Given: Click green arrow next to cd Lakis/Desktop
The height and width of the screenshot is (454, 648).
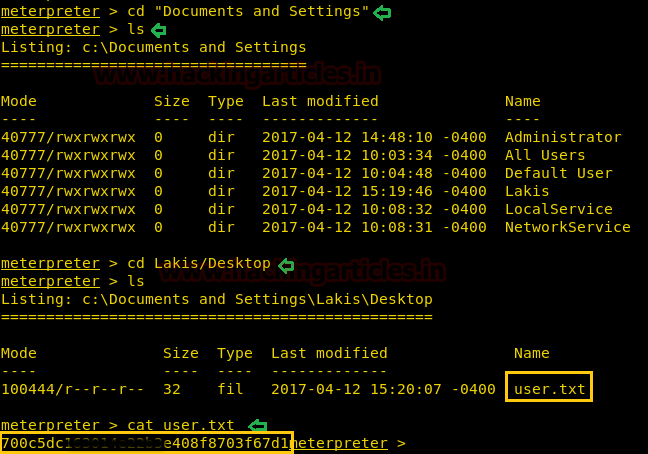Looking at the screenshot, I should click(285, 264).
